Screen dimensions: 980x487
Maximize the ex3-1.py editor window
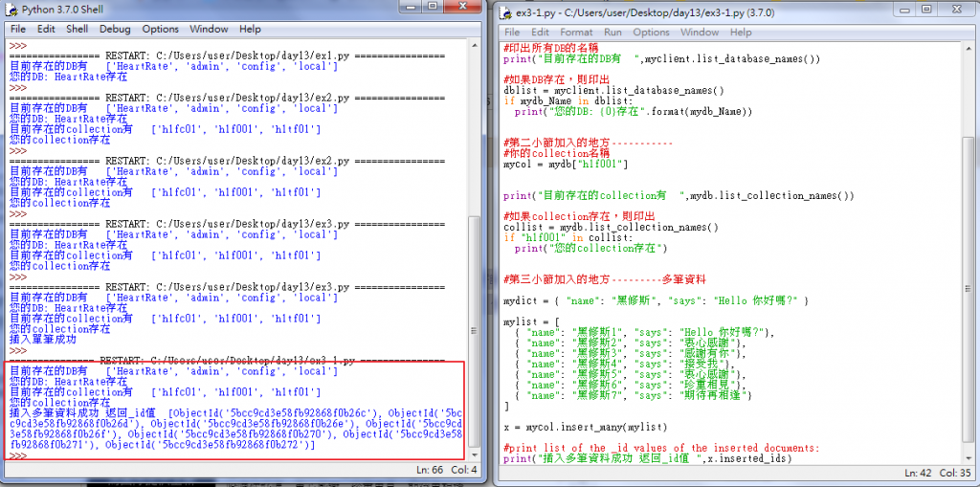[x=925, y=10]
